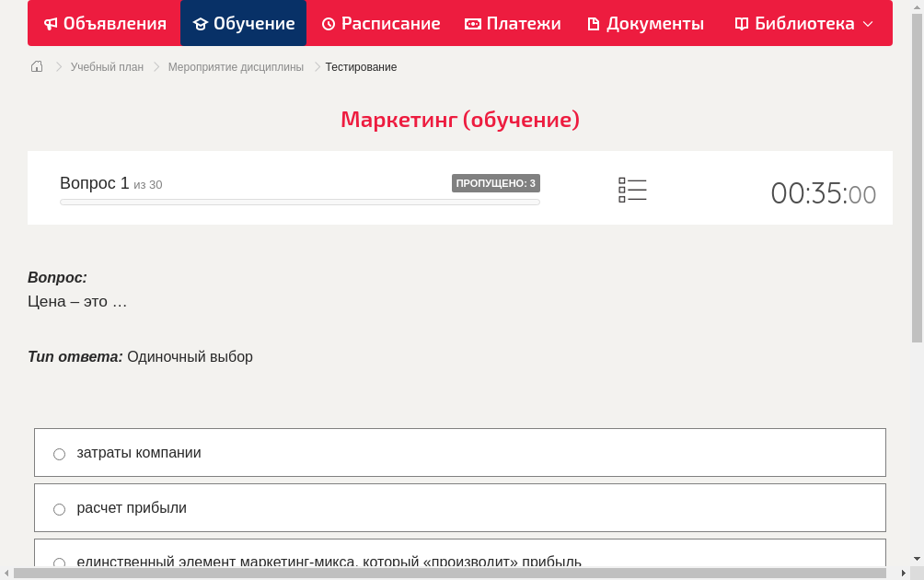The image size is (924, 580).
Task: Click the graduation cap icon on Обучение
Action: [x=202, y=23]
